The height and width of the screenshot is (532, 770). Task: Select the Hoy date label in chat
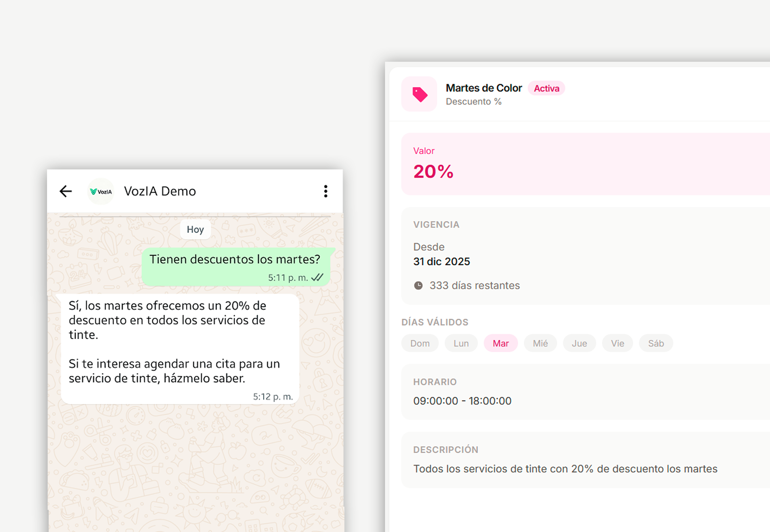click(x=195, y=229)
